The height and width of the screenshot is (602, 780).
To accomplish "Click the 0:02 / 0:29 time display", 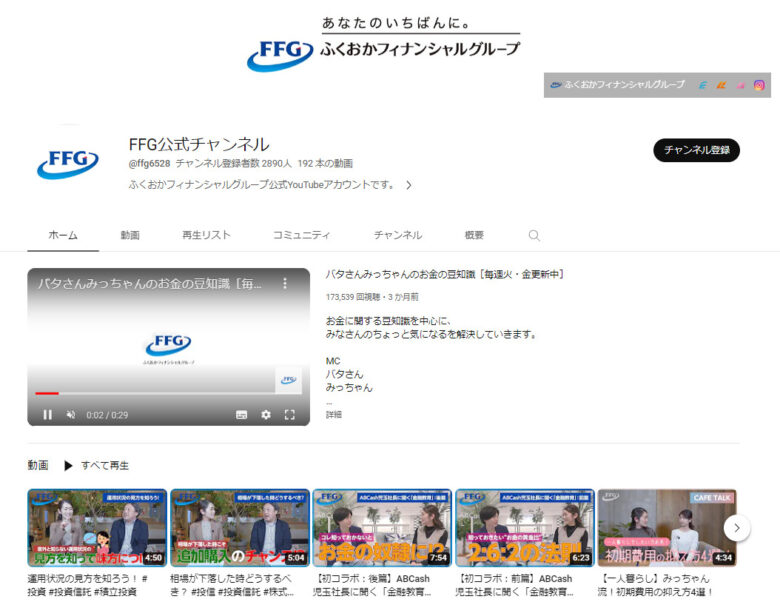I will click(x=107, y=415).
